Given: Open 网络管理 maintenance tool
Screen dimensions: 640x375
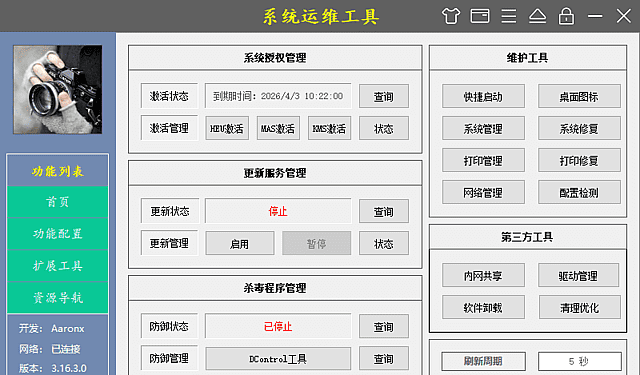Looking at the screenshot, I should tap(483, 192).
